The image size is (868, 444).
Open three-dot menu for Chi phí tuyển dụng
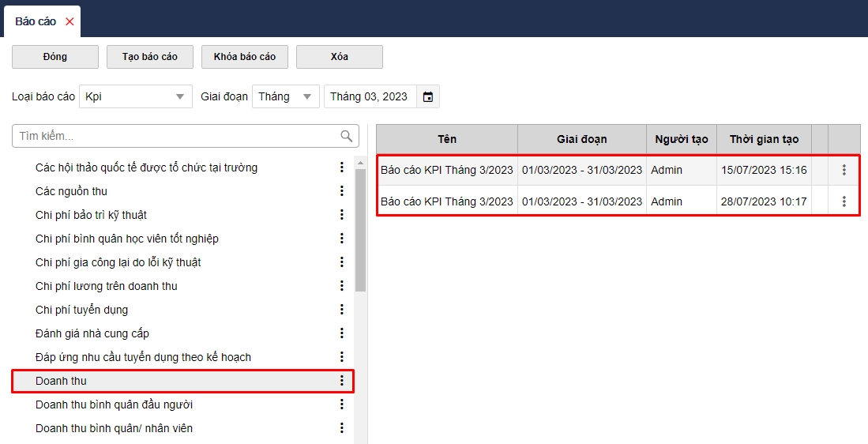342,310
